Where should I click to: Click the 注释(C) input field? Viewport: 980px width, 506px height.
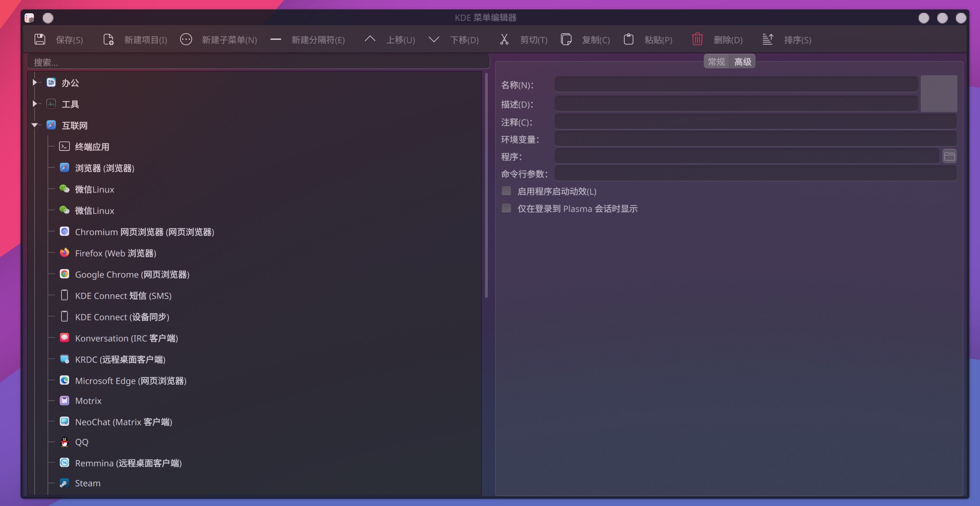pos(756,122)
